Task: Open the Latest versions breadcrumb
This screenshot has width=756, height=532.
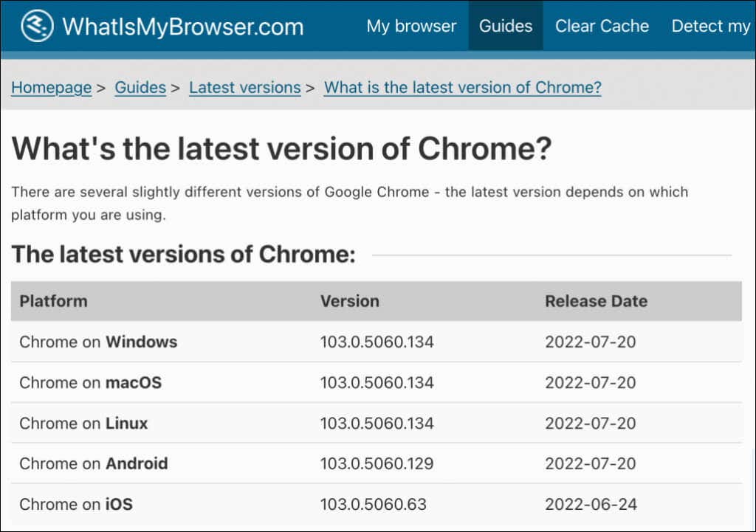Action: pyautogui.click(x=244, y=88)
